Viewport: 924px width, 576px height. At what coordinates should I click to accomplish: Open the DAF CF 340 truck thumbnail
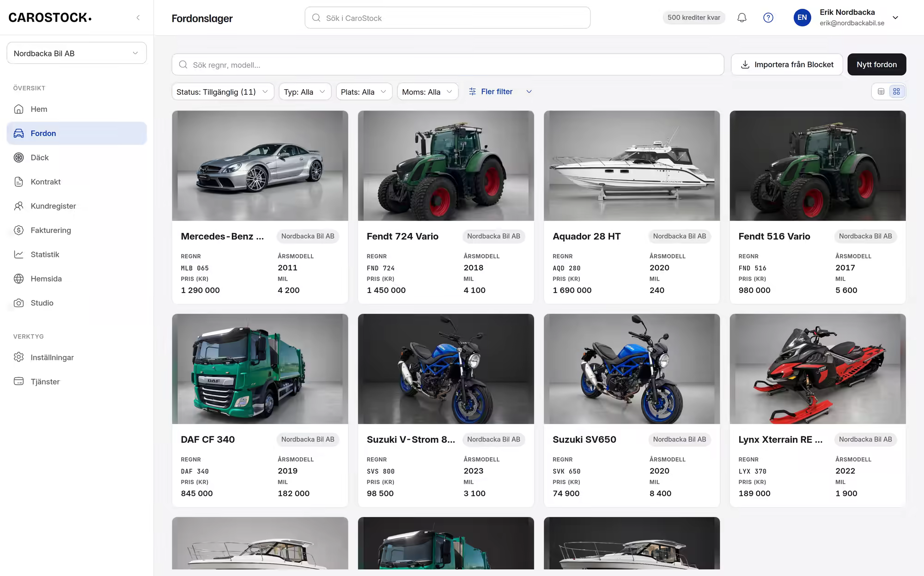260,369
